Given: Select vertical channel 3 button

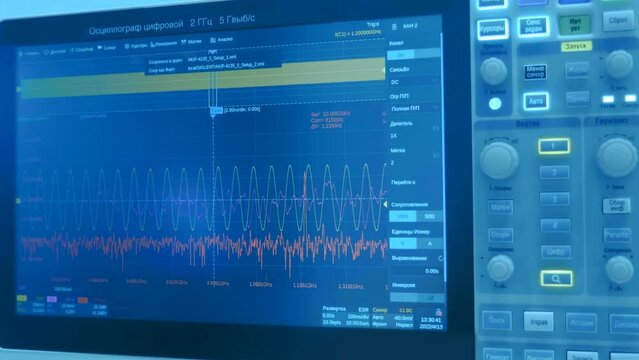Looking at the screenshot, I should point(555,199).
